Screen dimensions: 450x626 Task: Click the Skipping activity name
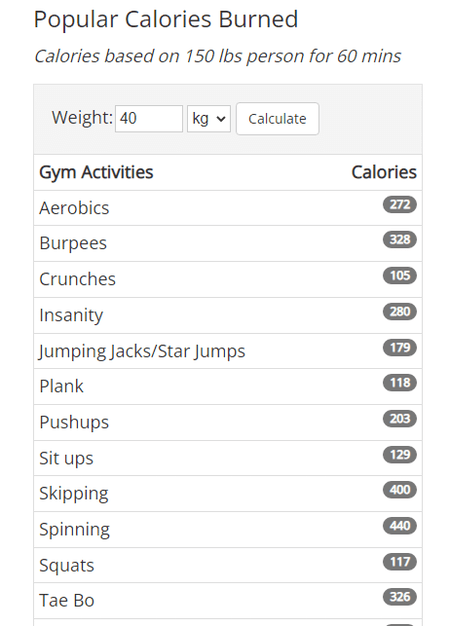click(74, 494)
